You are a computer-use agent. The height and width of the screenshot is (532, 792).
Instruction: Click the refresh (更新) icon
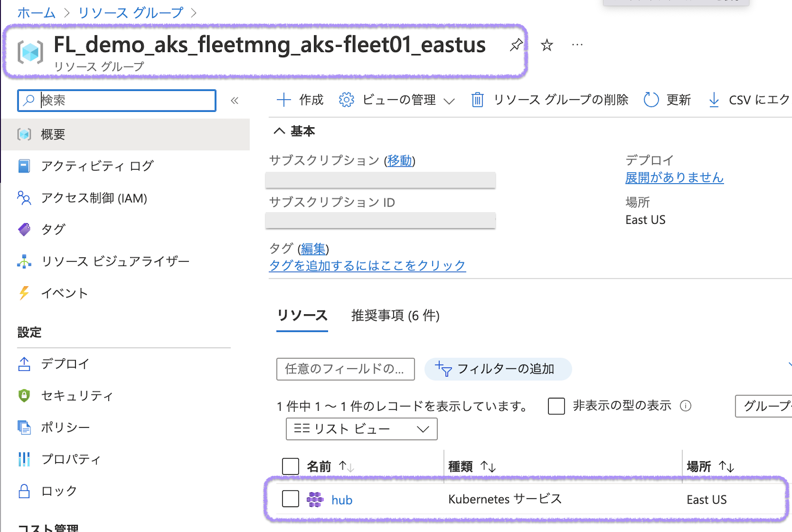[651, 100]
